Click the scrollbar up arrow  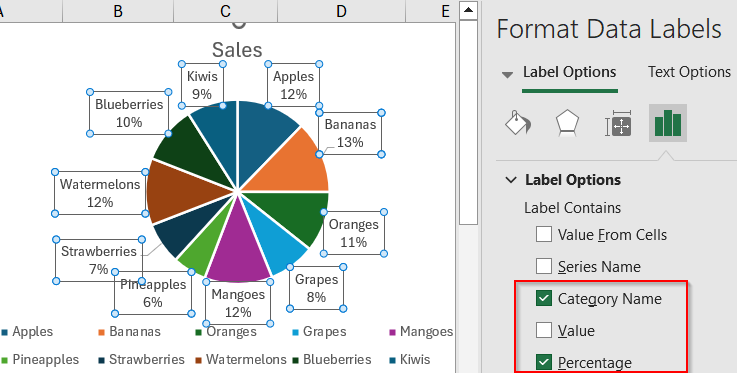(469, 10)
